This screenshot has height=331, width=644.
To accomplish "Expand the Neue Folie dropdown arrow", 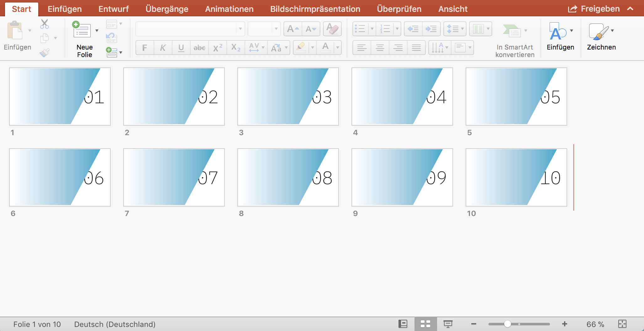I will pos(97,30).
